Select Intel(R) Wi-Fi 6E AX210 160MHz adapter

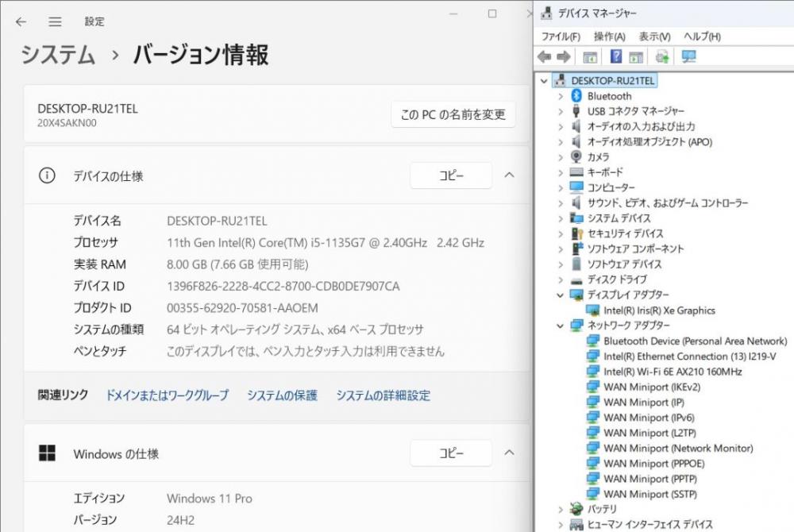pos(673,372)
